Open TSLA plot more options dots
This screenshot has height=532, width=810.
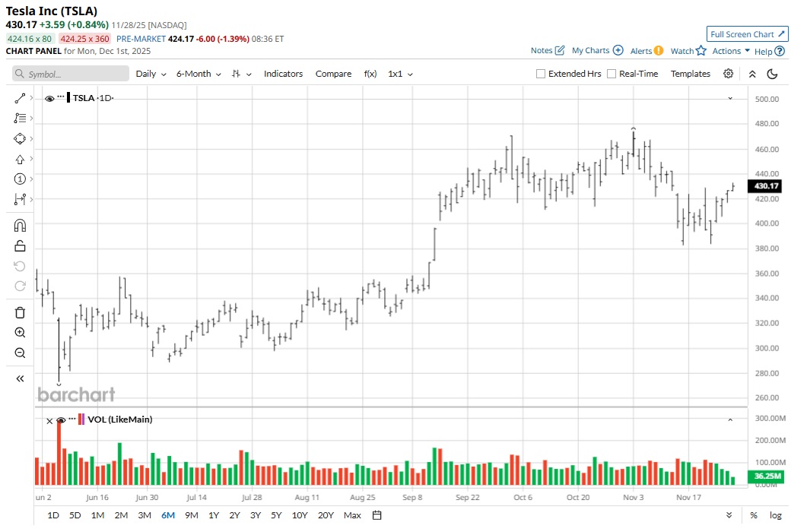61,97
